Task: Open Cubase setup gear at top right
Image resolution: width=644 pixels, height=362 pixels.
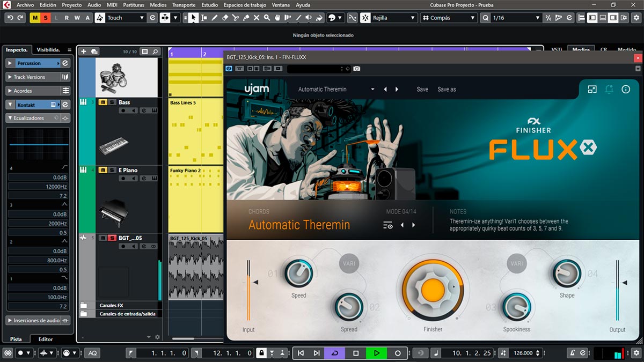Action: pos(636,18)
